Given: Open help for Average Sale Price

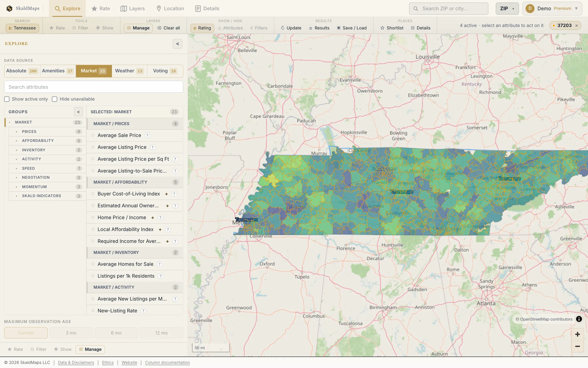Looking at the screenshot, I should (x=147, y=135).
